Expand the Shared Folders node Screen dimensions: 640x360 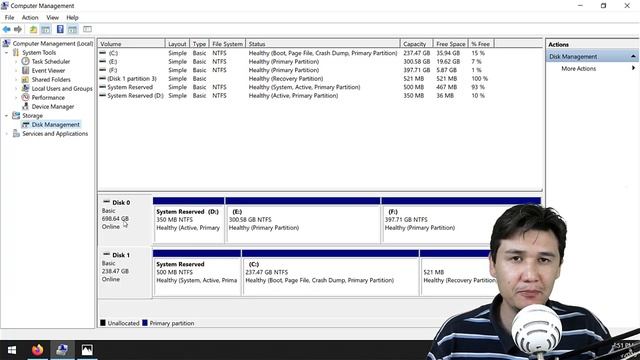[x=16, y=80]
